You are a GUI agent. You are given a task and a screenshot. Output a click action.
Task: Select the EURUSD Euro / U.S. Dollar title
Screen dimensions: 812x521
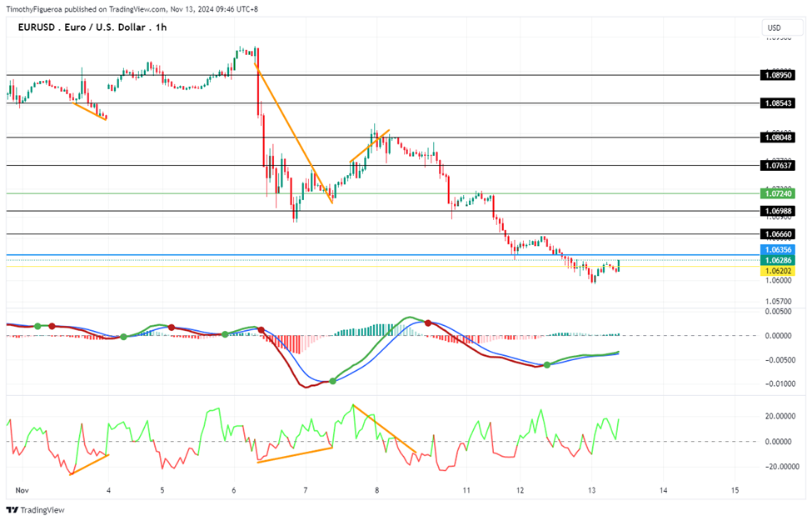pos(92,28)
